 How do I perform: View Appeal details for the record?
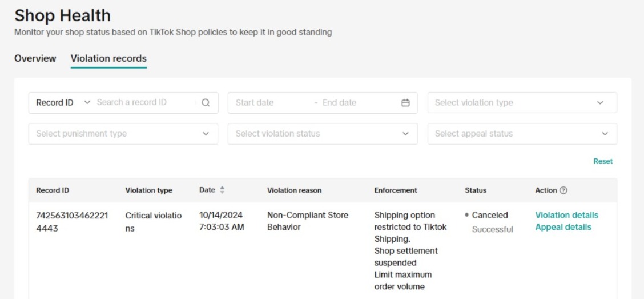coord(563,227)
